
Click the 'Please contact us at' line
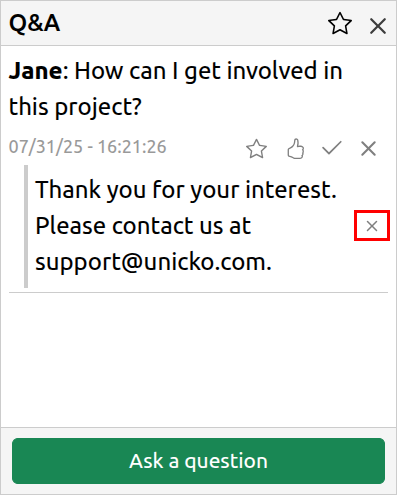click(x=143, y=226)
